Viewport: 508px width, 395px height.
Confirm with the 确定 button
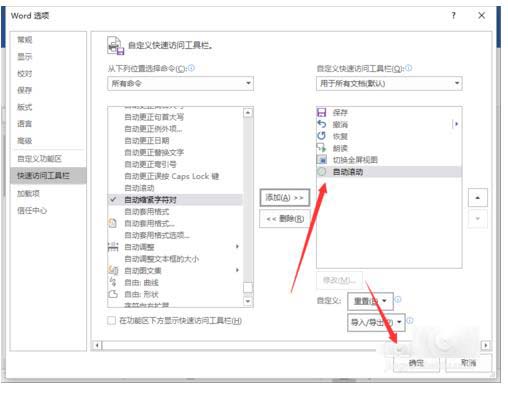point(416,363)
